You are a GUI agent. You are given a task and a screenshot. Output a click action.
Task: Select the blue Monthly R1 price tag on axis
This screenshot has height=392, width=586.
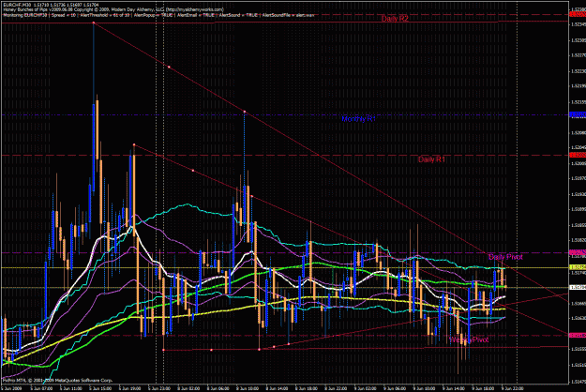tap(578, 114)
